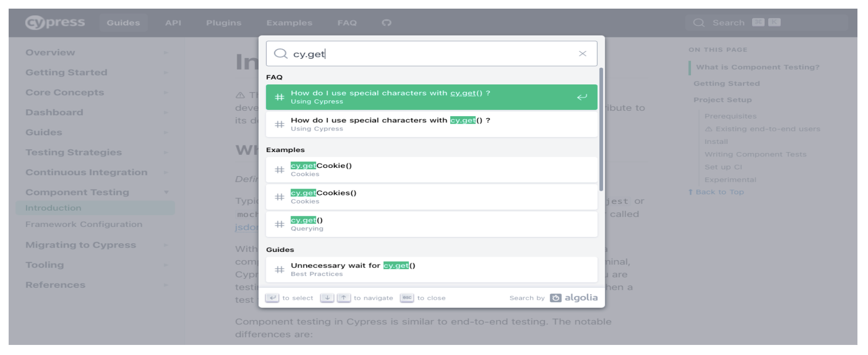868x355 pixels.
Task: Click hash icon beside cy.getCookie() result
Action: click(x=279, y=170)
